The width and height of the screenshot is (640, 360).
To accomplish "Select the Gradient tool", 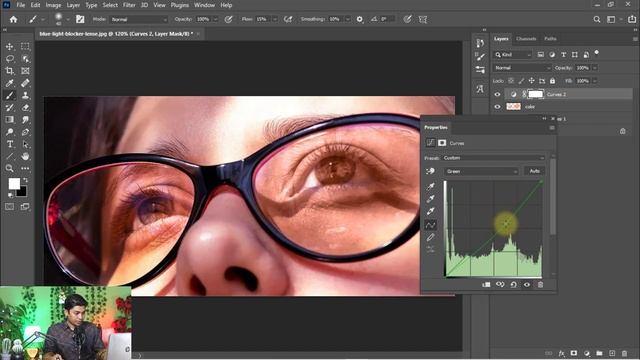I will click(x=9, y=120).
